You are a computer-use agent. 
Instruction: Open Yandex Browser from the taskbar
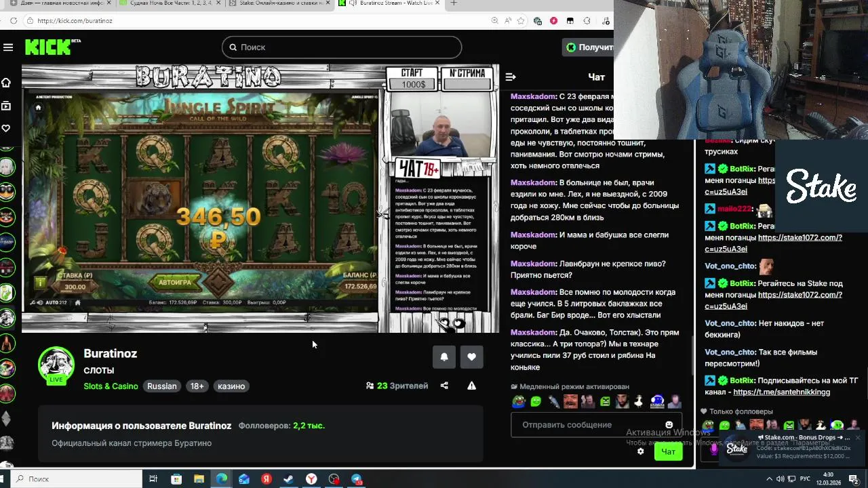coord(311,479)
